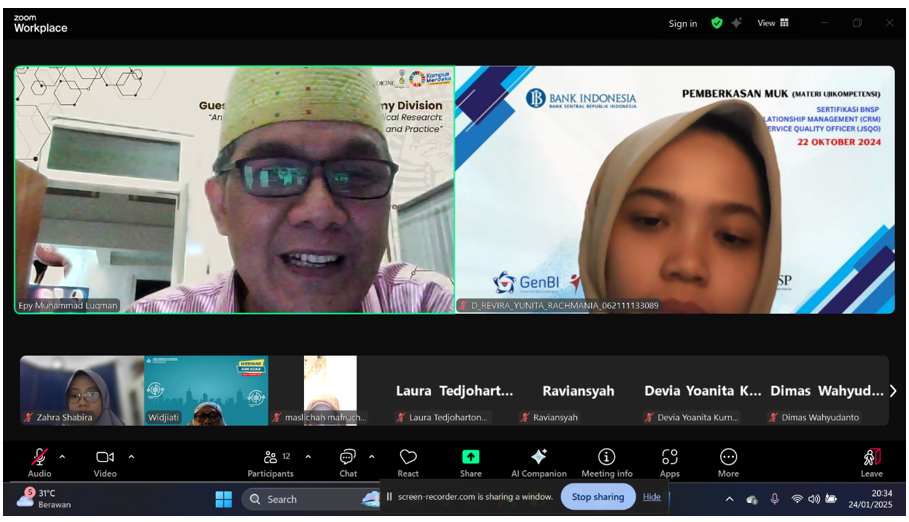Open the More options menu
The height and width of the screenshot is (522, 909).
point(728,463)
